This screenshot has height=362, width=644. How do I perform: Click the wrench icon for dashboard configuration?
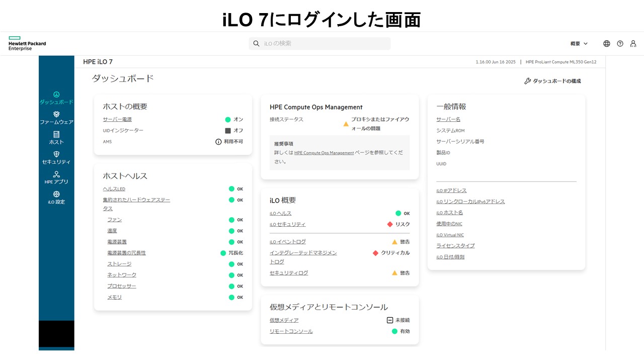pyautogui.click(x=527, y=81)
